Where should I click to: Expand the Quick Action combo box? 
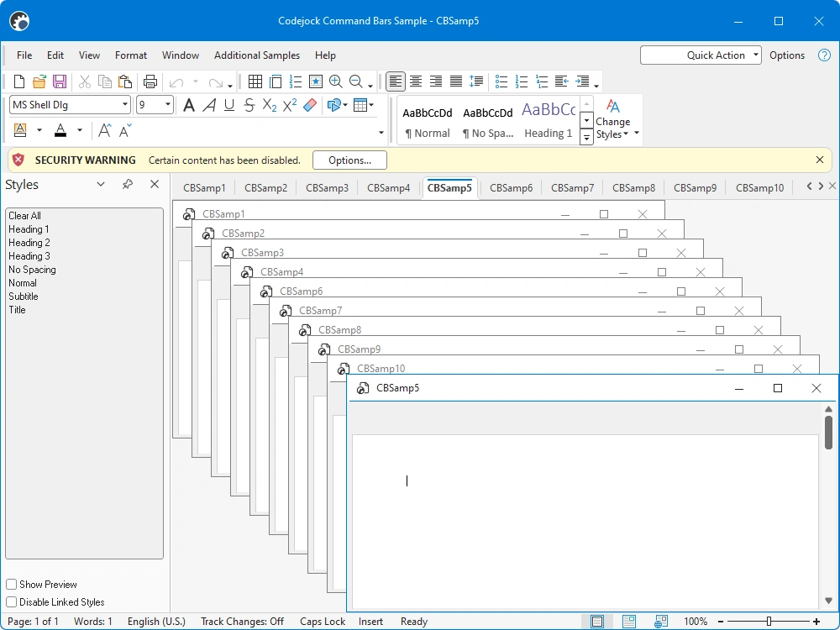(x=755, y=55)
